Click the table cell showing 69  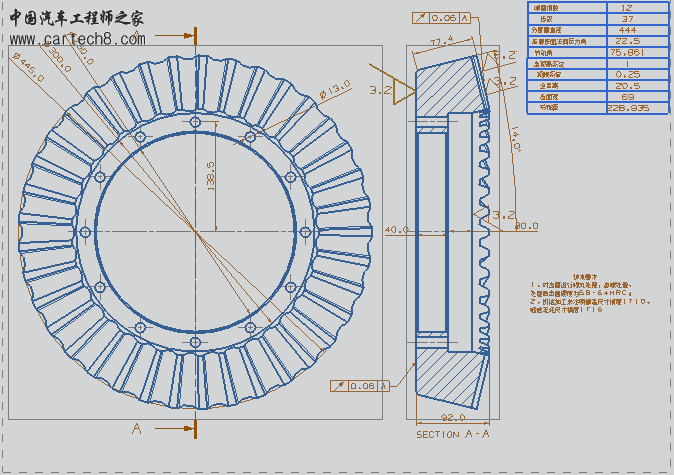[x=637, y=97]
